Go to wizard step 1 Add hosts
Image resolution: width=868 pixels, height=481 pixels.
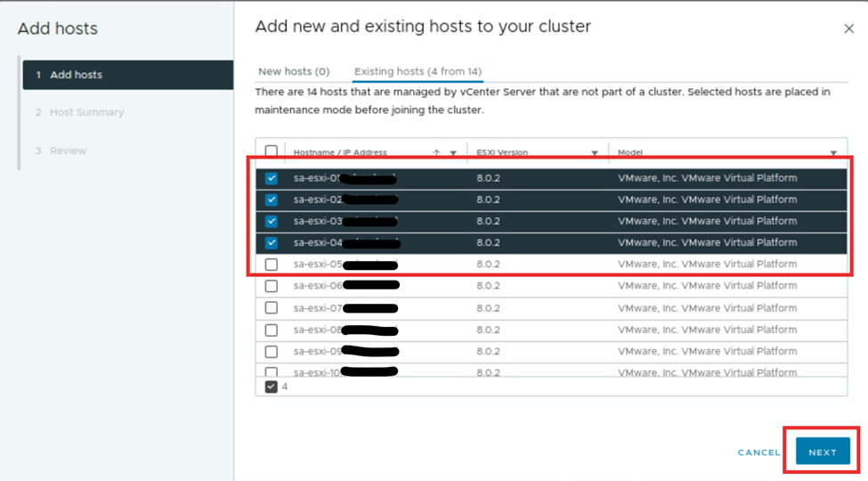tap(76, 75)
